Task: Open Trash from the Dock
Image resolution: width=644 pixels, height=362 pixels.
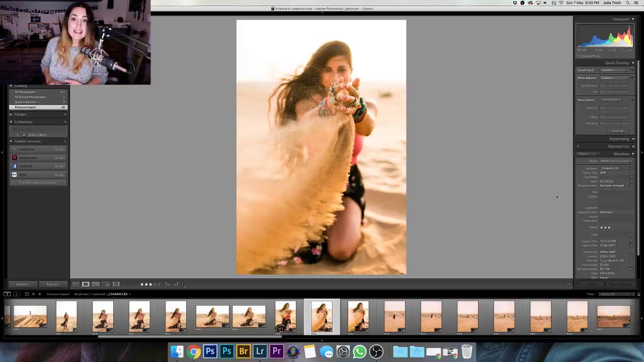Action: [x=467, y=351]
